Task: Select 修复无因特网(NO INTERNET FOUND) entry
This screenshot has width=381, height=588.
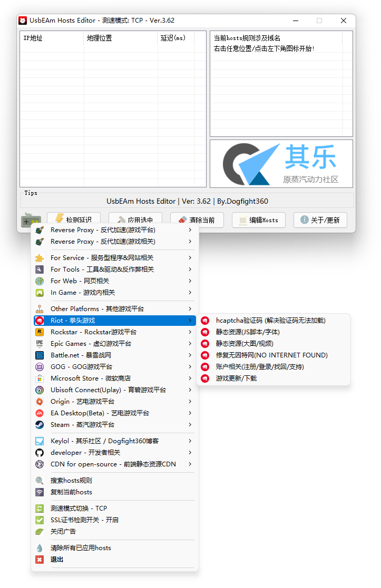Action: coord(273,355)
